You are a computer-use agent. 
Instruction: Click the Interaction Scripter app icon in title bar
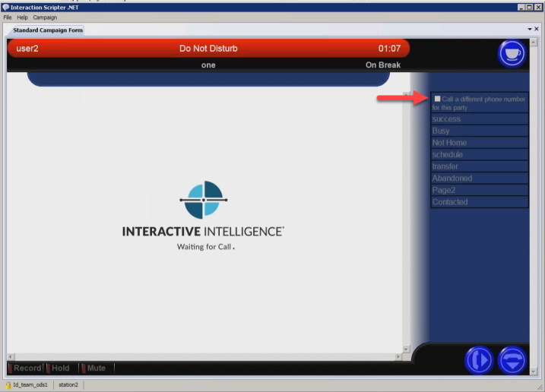5,7
